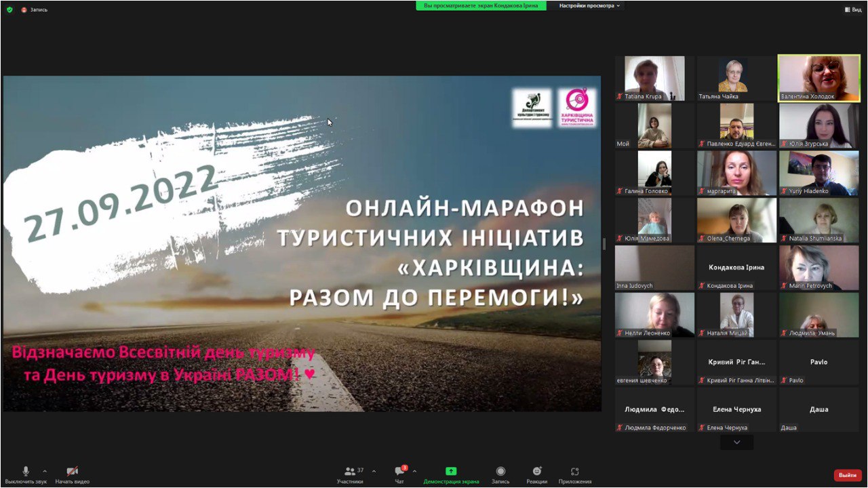868x488 pixels.
Task: Click the recording indicator Запись at top left
Action: [34, 9]
